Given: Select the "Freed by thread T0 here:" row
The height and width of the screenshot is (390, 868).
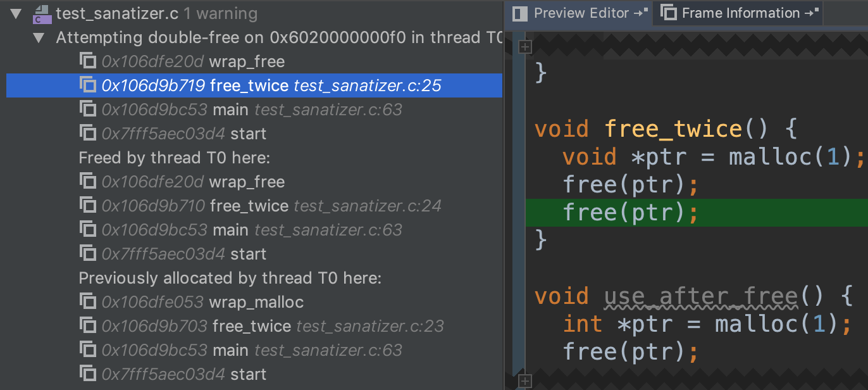Looking at the screenshot, I should click(x=174, y=158).
